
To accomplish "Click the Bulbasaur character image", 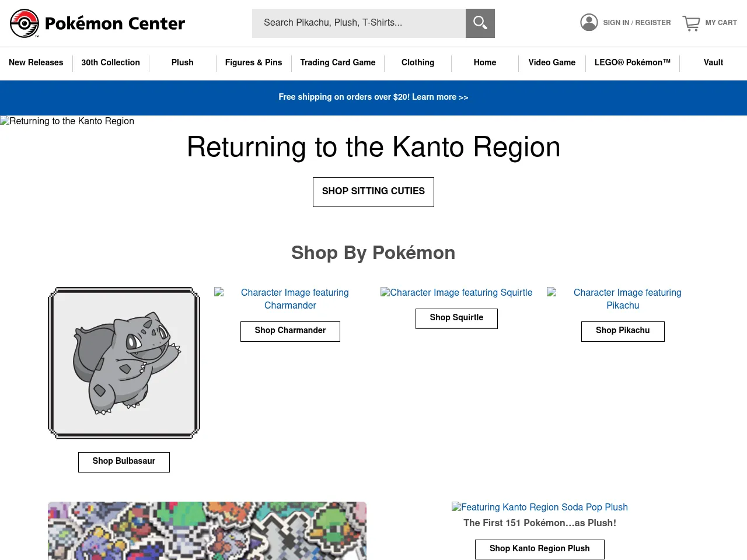I will click(124, 363).
